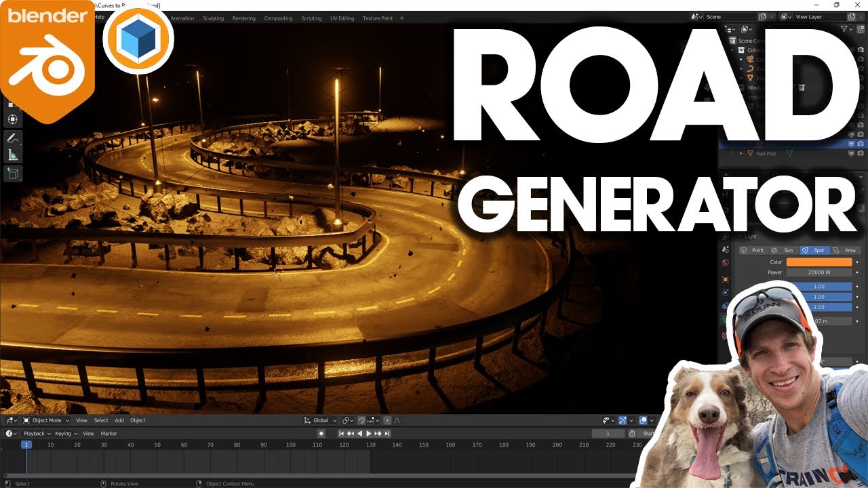Click the timeline clock preview range icon
Viewport: 868px width, 488px height.
(632, 433)
